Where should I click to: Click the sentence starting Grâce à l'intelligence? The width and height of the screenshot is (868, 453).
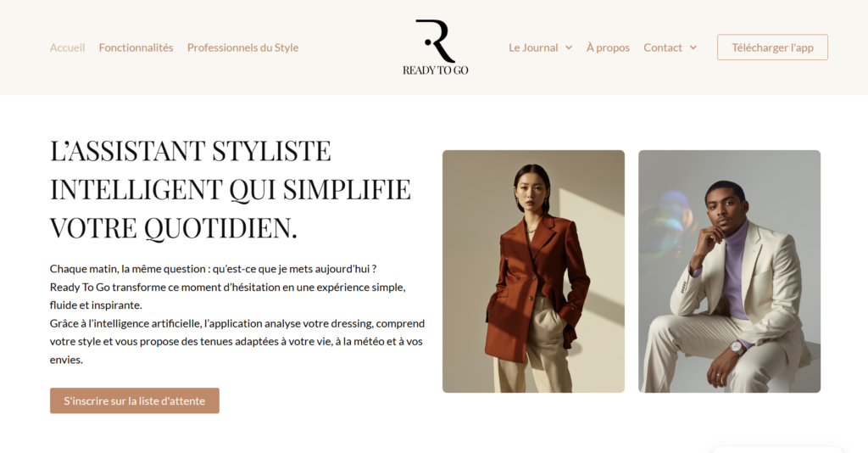pos(237,341)
